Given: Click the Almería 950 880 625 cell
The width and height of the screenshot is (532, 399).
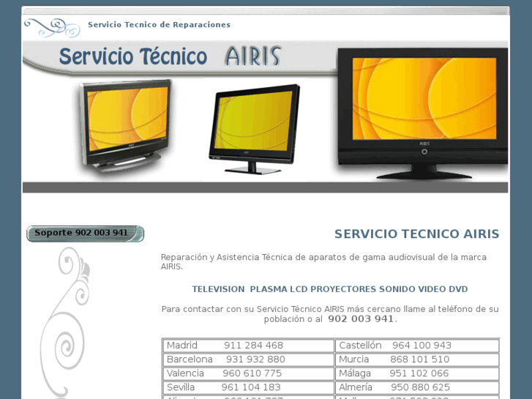Looking at the screenshot, I should click(x=417, y=387).
